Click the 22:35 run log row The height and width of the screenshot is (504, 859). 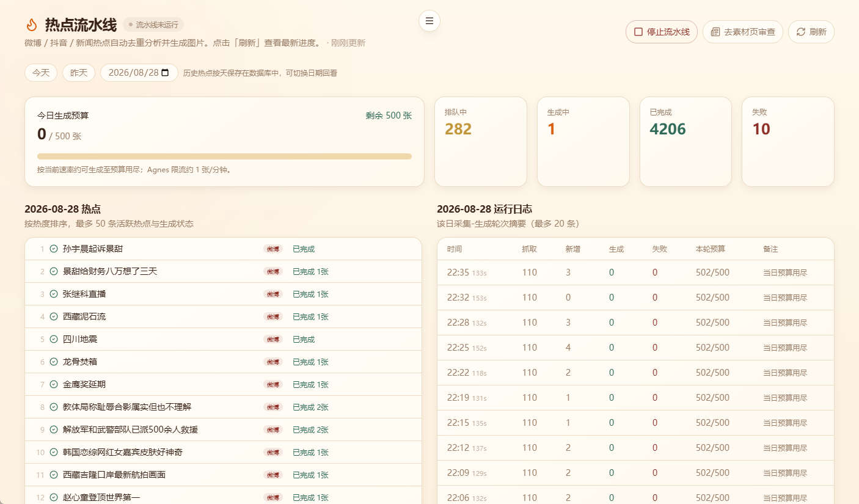tap(635, 272)
